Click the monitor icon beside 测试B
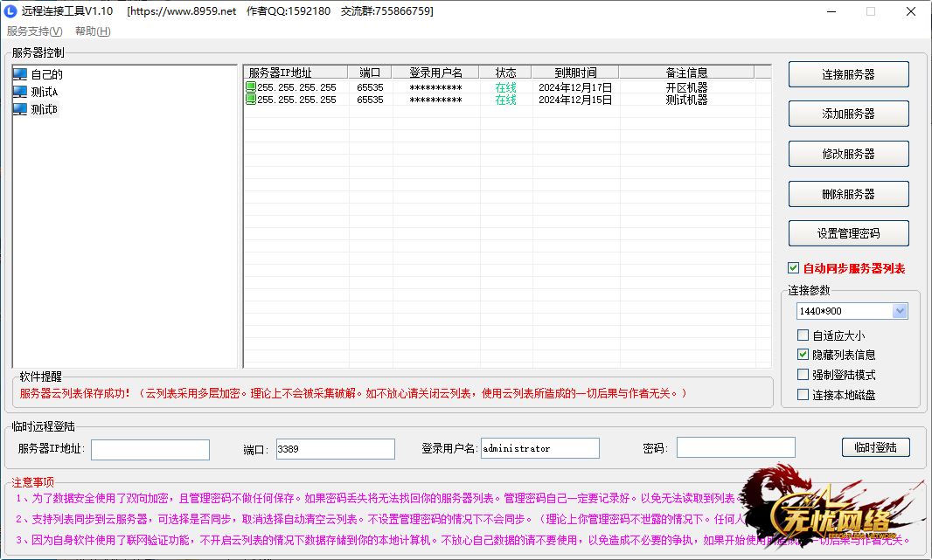 point(20,109)
